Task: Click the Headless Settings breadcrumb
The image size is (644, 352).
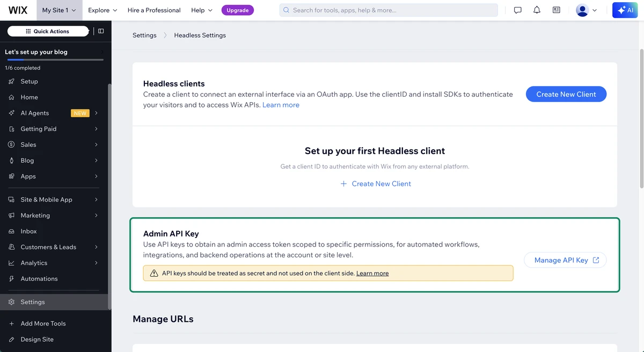Action: click(200, 35)
